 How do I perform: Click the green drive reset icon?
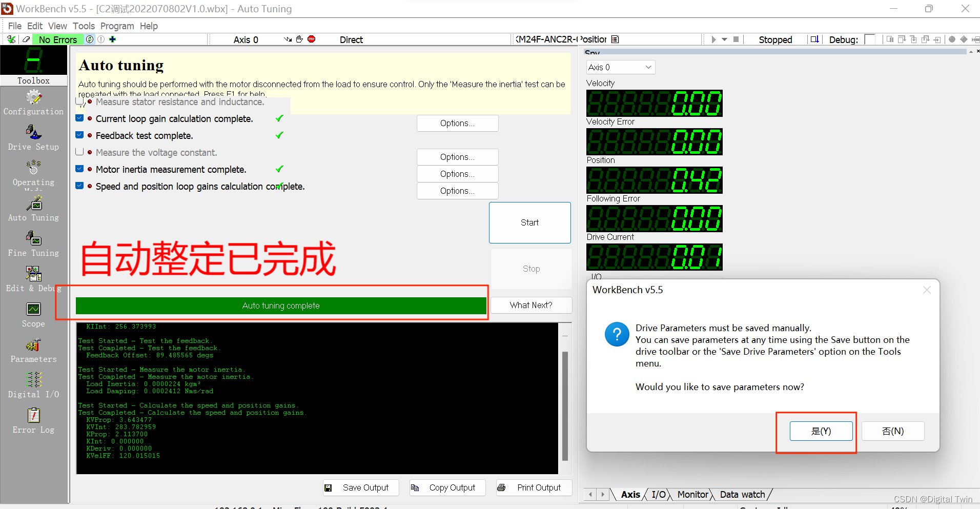(90, 39)
